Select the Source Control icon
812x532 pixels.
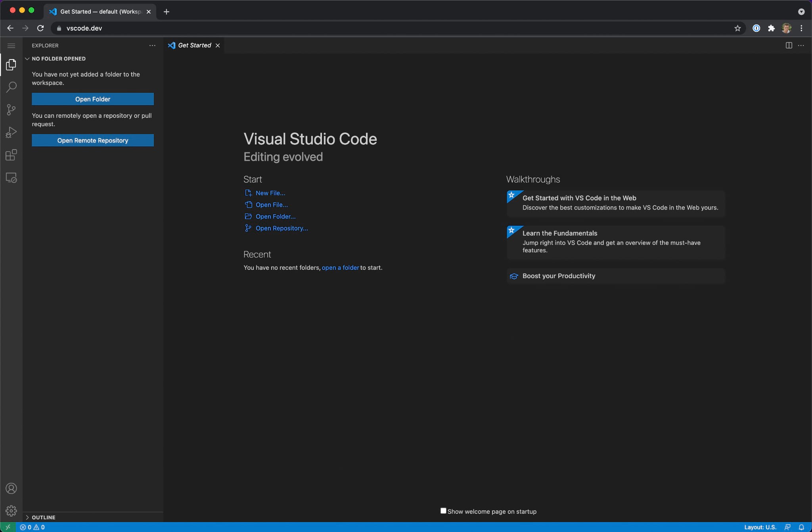[x=11, y=109]
